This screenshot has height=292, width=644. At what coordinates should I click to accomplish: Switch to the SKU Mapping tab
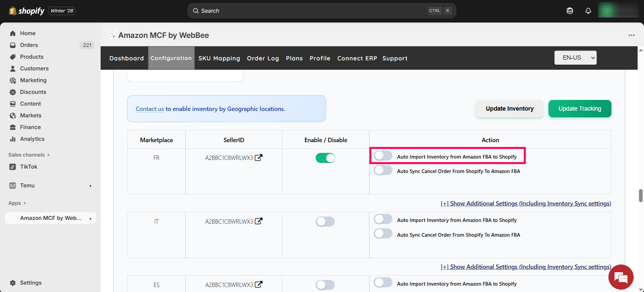point(219,58)
